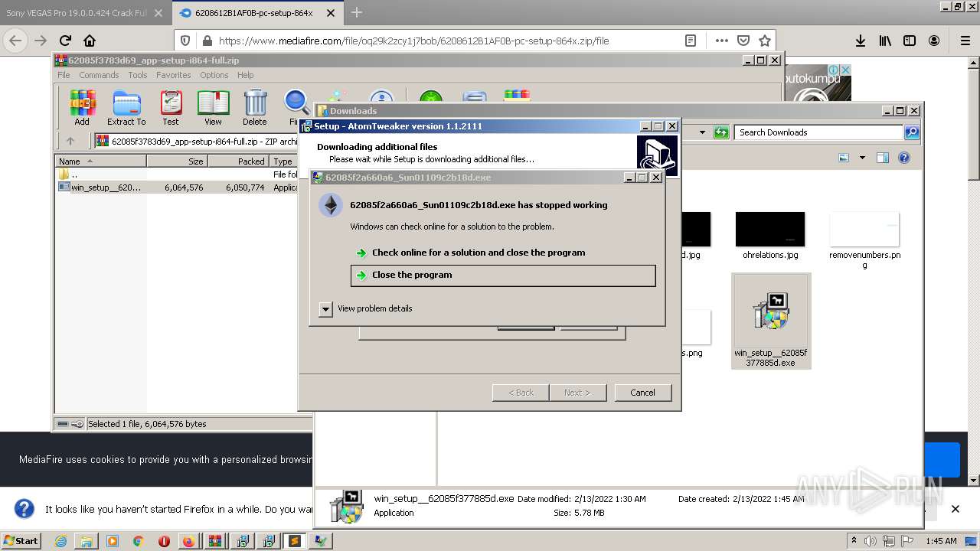Click Check online for a solution

(479, 253)
